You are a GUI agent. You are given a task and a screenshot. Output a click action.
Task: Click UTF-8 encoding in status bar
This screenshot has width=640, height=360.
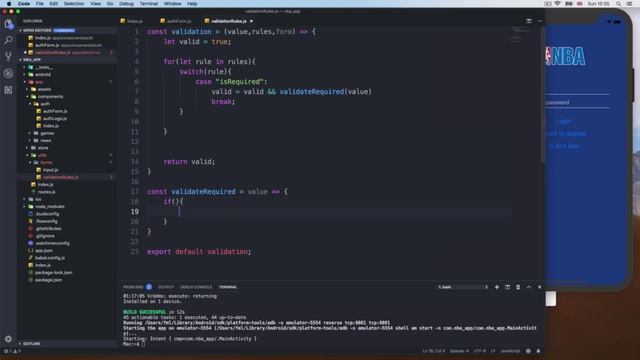(x=480, y=351)
